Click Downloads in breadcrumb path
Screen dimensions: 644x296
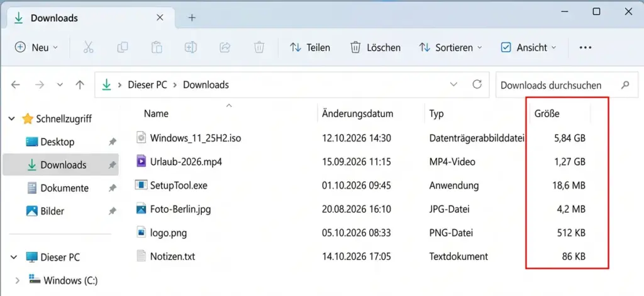click(x=206, y=85)
